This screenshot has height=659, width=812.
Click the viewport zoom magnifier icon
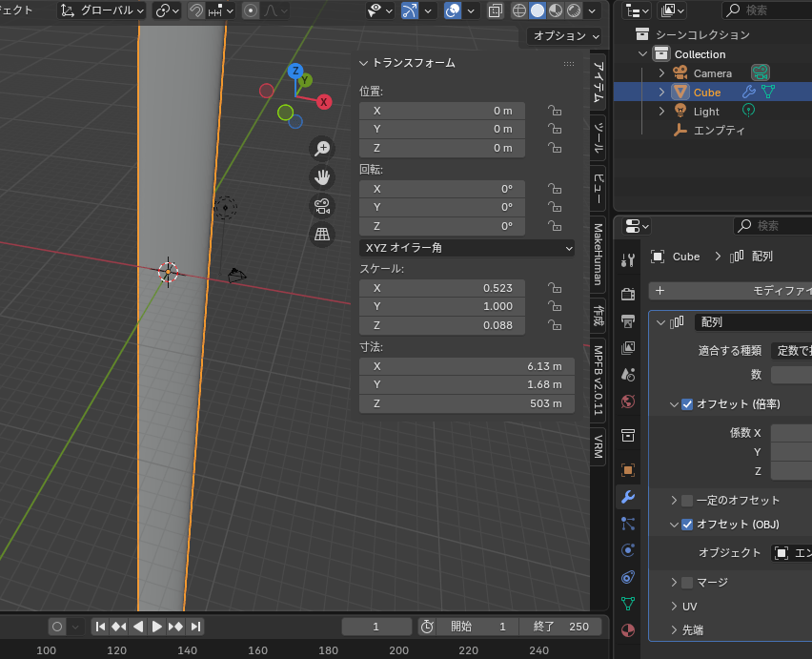pyautogui.click(x=322, y=148)
